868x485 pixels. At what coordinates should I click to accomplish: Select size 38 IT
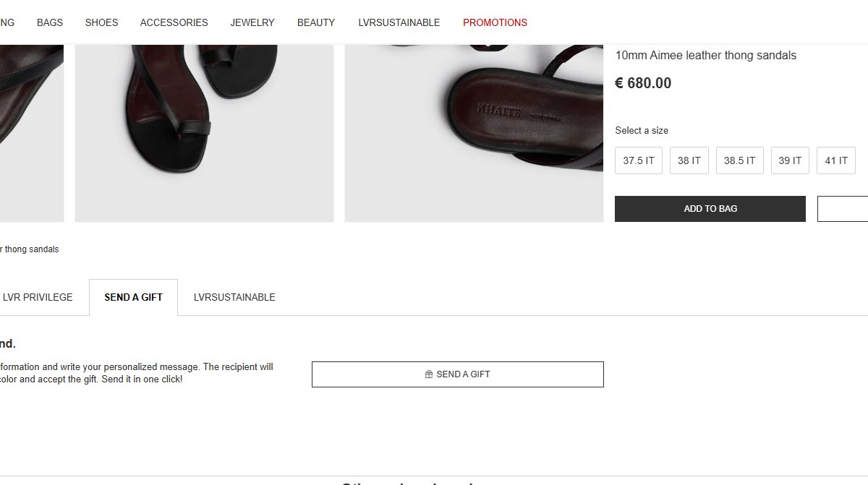[x=689, y=160]
